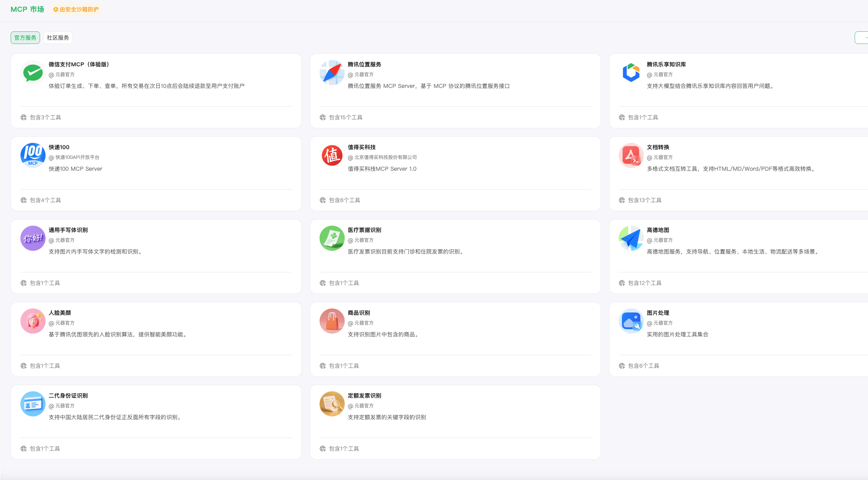
Task: Open the 腾讯位置服务 card title
Action: [x=364, y=64]
